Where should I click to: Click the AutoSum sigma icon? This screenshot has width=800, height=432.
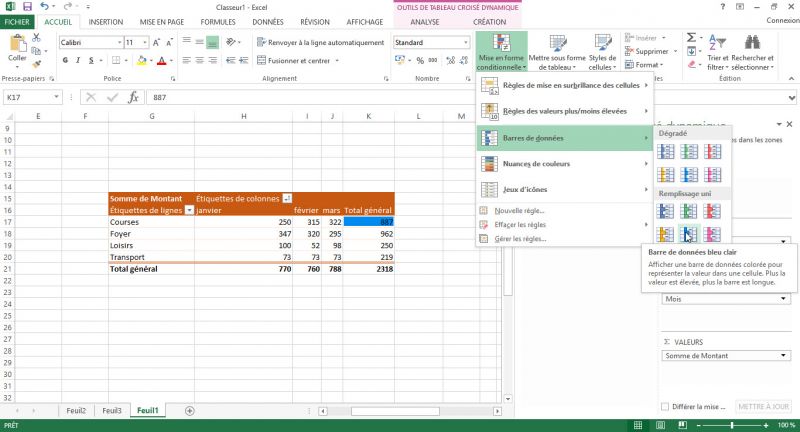tap(691, 37)
